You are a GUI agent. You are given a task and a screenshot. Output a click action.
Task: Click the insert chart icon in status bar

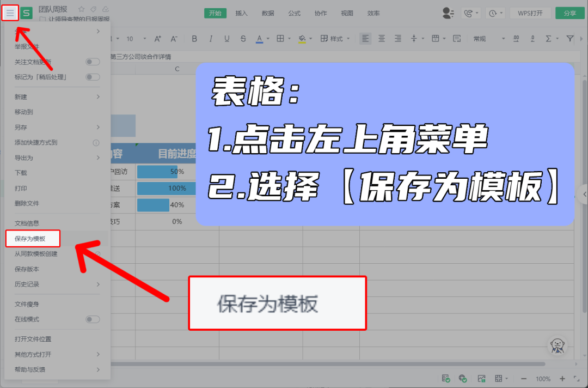pos(481,378)
